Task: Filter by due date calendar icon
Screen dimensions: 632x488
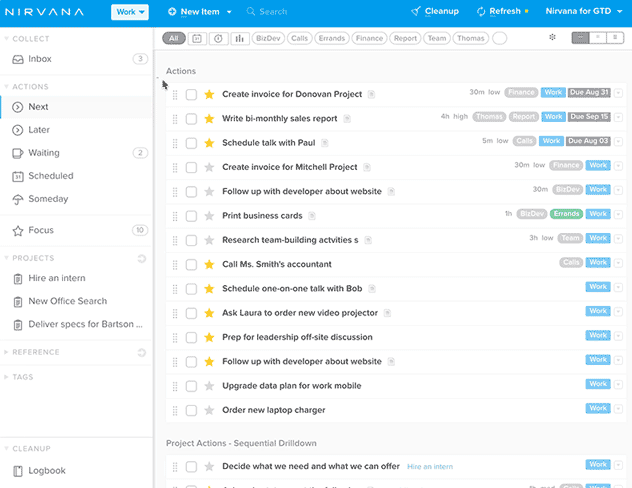Action: 196,38
